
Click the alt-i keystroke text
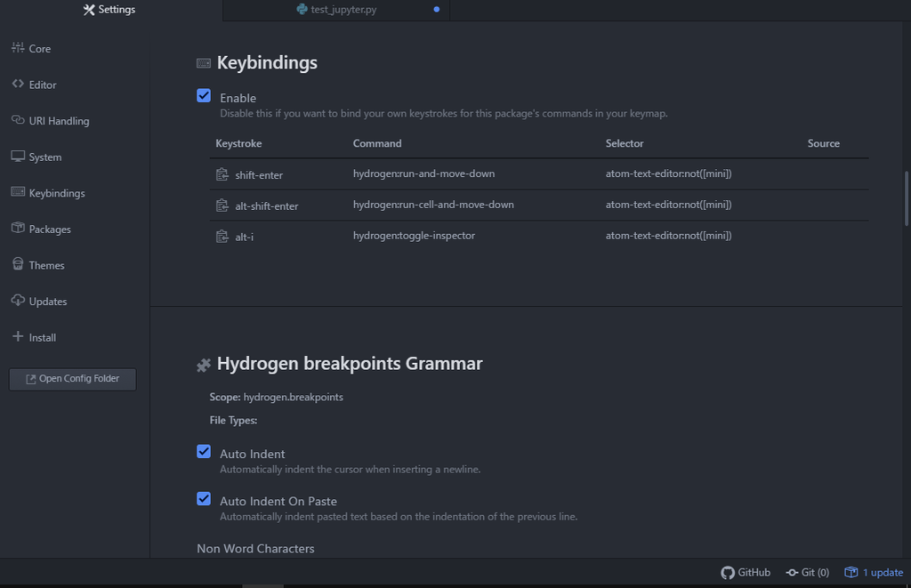click(x=244, y=237)
